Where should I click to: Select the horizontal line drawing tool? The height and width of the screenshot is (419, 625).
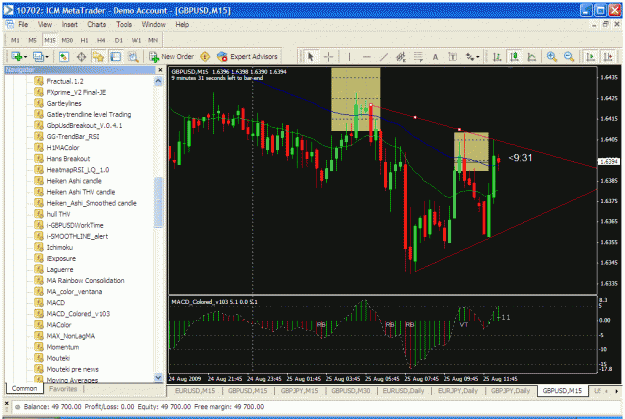click(367, 57)
